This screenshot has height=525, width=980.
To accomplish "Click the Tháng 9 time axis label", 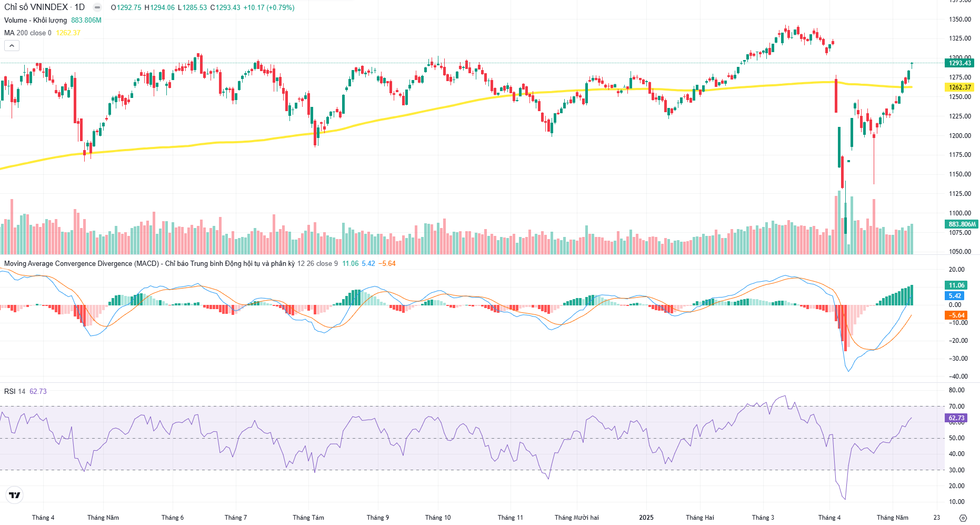I will 378,518.
